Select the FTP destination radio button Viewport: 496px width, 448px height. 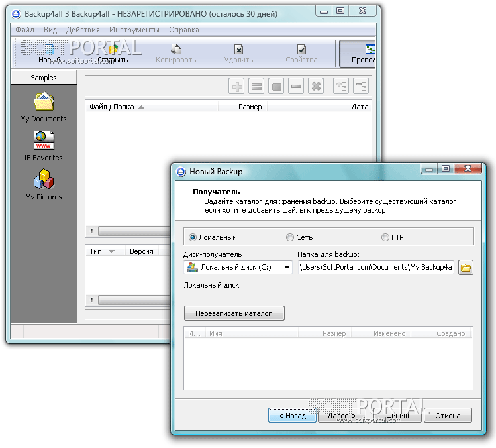click(x=385, y=237)
